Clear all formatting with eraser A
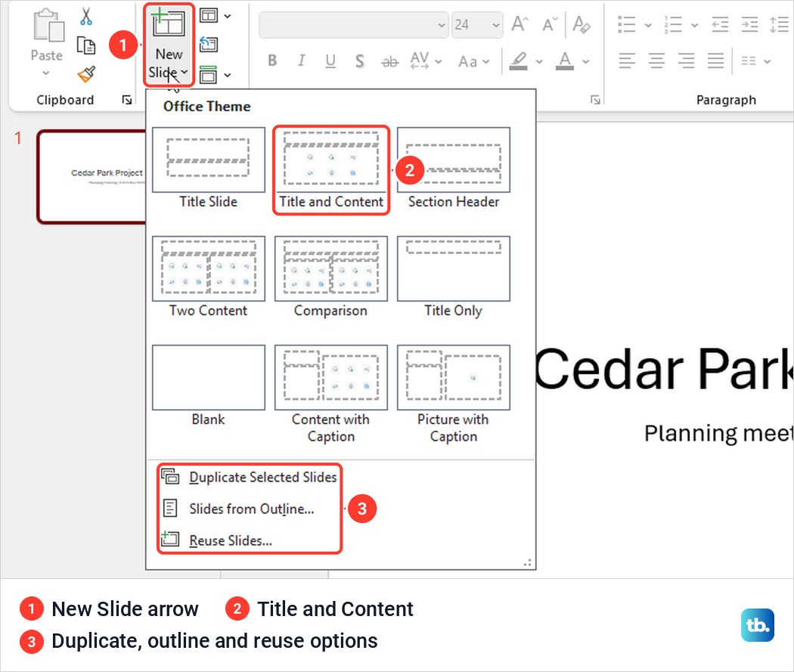Screen dimensions: 794x672 tap(581, 23)
